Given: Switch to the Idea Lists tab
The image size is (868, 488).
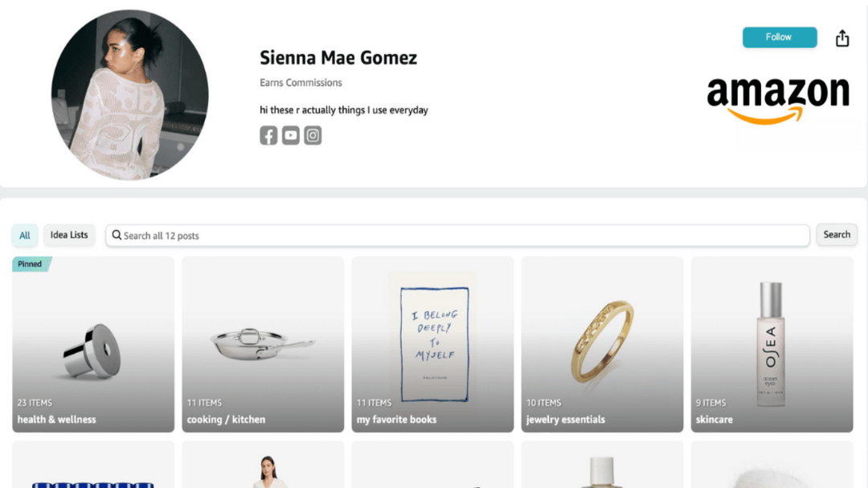Looking at the screenshot, I should point(69,235).
